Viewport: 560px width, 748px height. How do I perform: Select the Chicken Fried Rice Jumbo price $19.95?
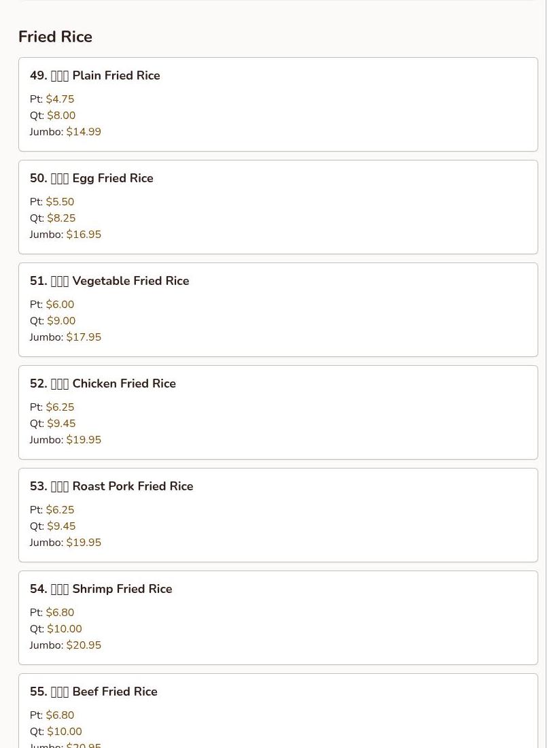pyautogui.click(x=84, y=440)
